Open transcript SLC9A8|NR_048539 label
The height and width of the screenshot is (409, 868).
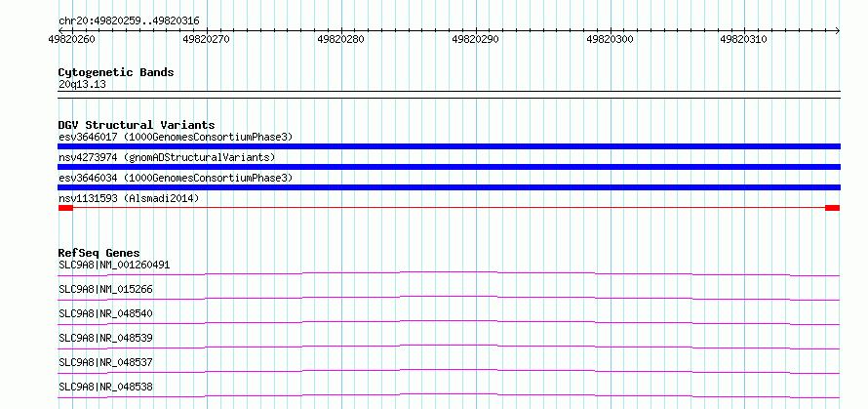click(105, 338)
